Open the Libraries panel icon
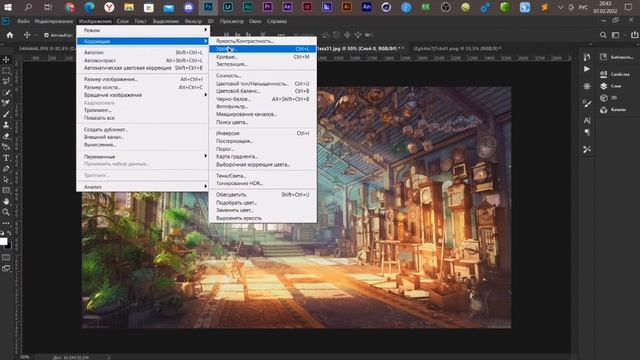Viewport: 640px width, 360px height. [604, 57]
